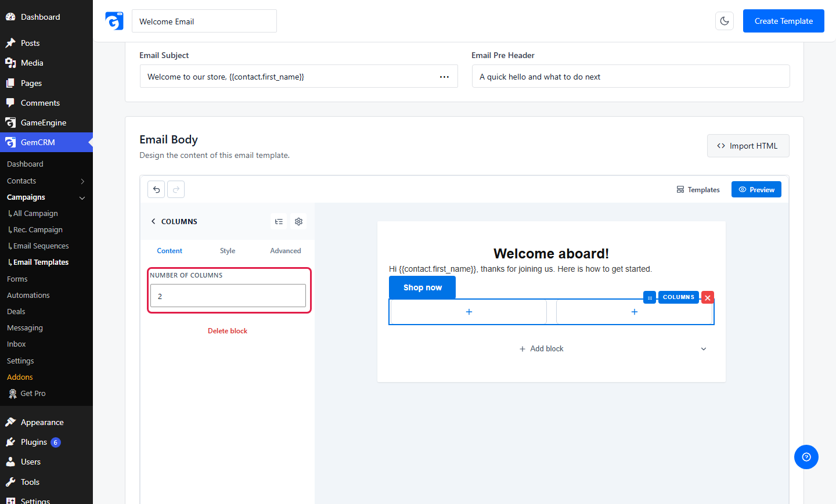Go to Automations in GemCRM menu
Image resolution: width=836 pixels, height=504 pixels.
pos(28,295)
